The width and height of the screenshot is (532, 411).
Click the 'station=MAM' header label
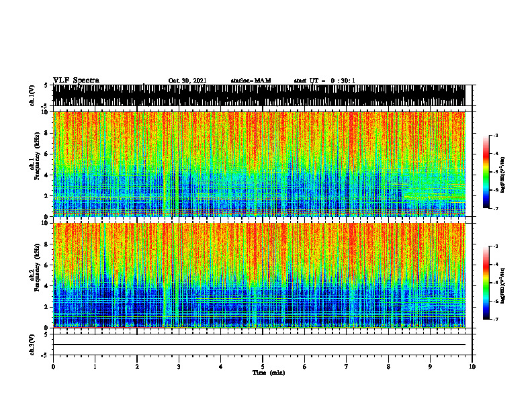pyautogui.click(x=251, y=81)
